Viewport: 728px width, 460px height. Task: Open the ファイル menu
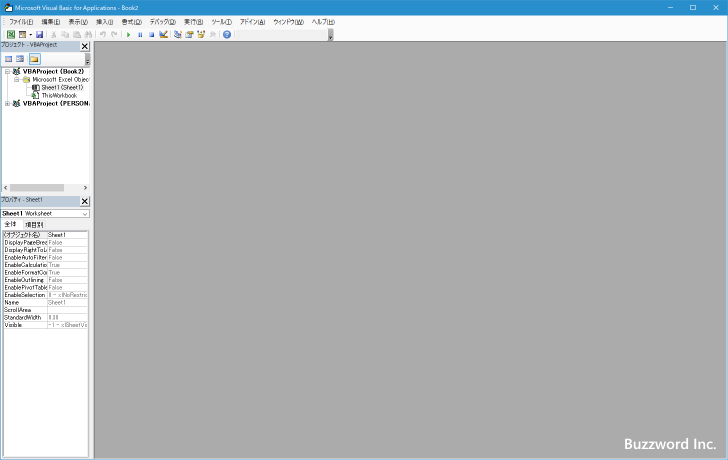pos(21,22)
